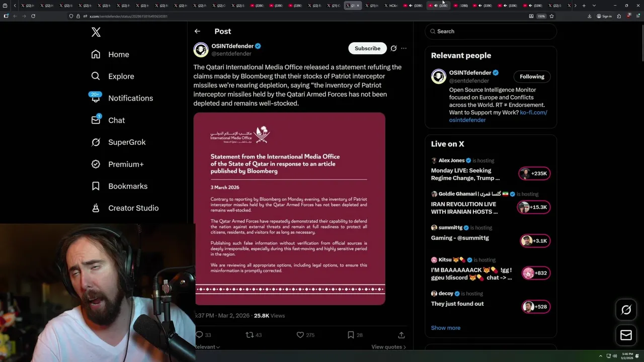This screenshot has width=644, height=362.
Task: Click Sign in in browser toolbar
Action: [x=604, y=16]
